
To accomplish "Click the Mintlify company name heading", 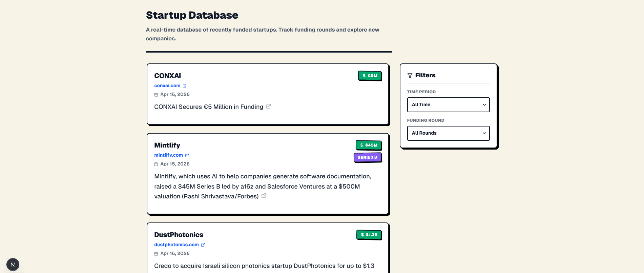I will [167, 145].
